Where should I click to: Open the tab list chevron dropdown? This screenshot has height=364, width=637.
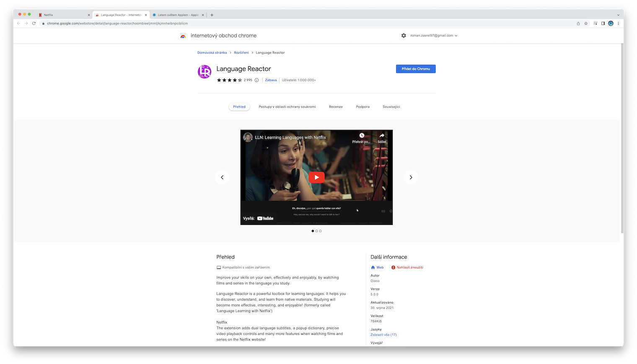[619, 15]
